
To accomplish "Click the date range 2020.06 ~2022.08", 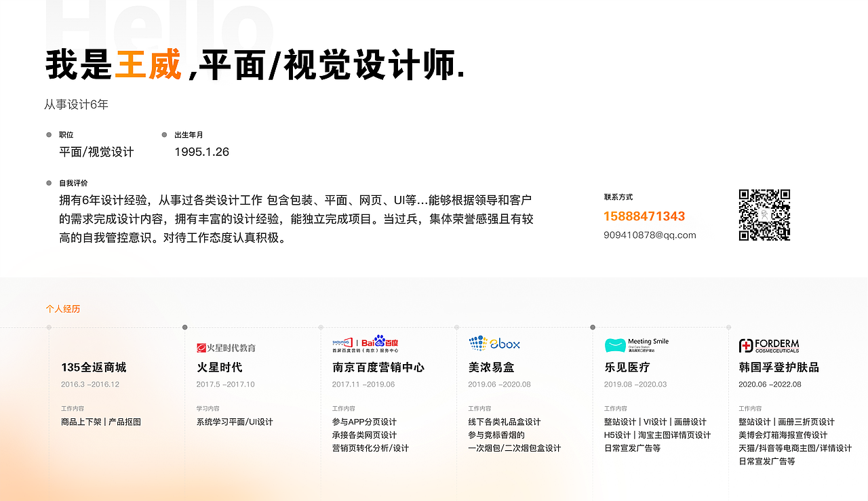I will pos(770,384).
